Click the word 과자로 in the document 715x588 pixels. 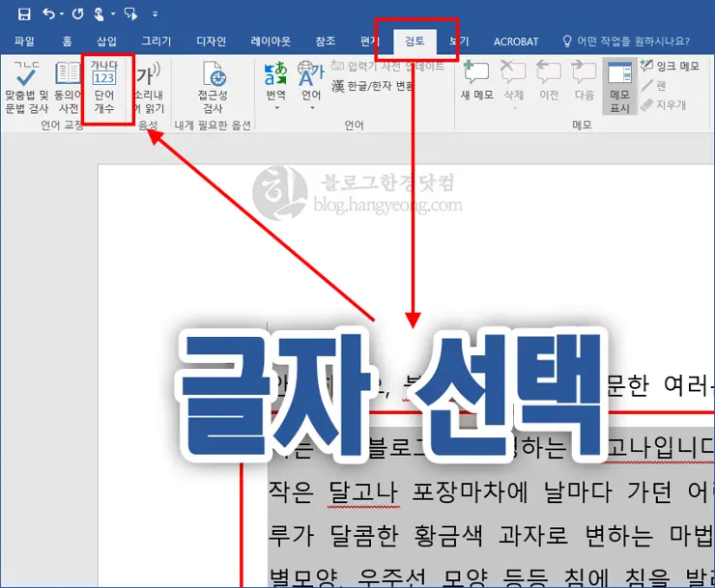click(533, 535)
